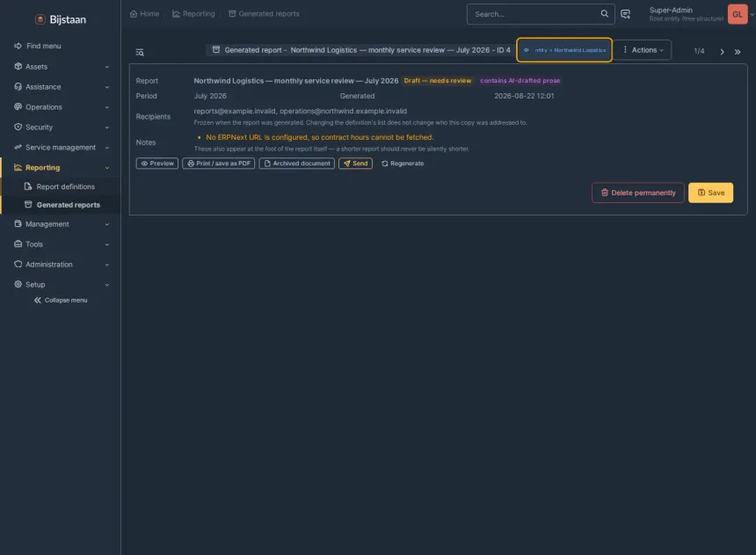Collapse the sidebar menu

61,300
